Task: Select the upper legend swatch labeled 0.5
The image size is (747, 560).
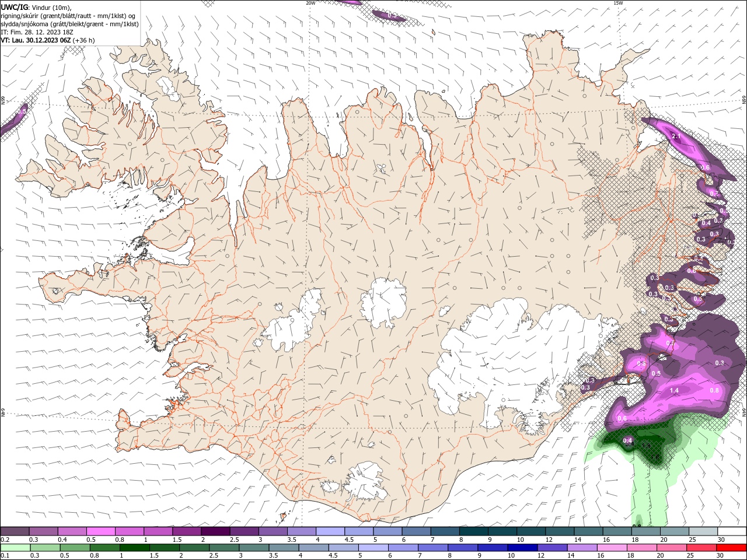Action: coord(100,531)
